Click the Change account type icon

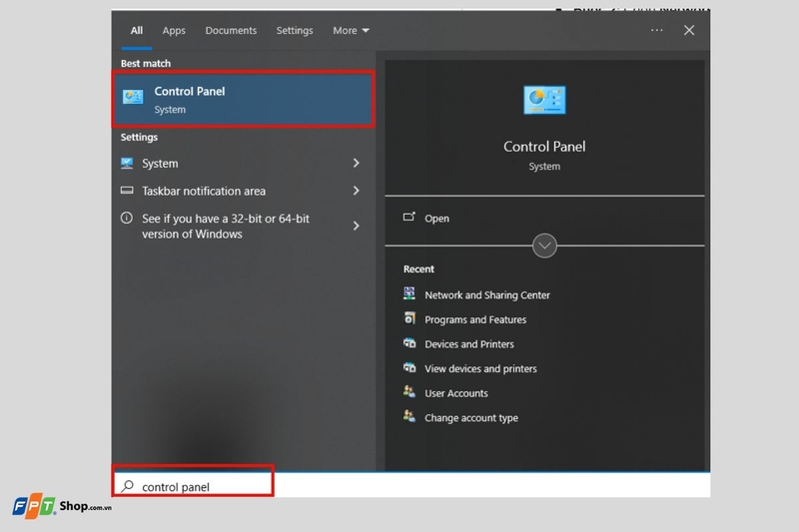(x=409, y=416)
